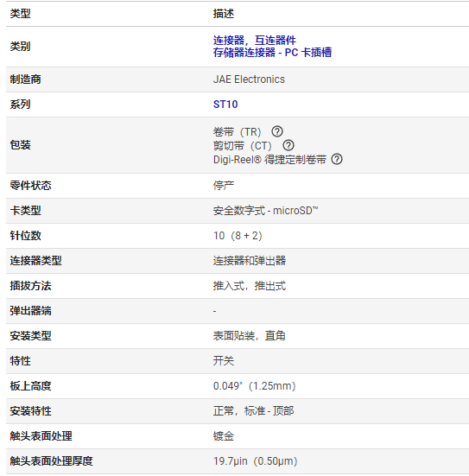Click the help icon beside Digi-Reel® 得捷定制卷带

click(x=337, y=159)
